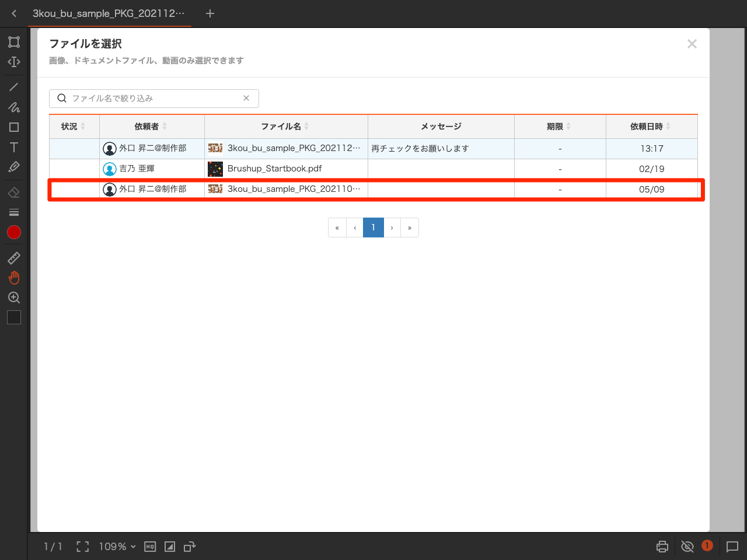This screenshot has height=560, width=747.
Task: Select the marker pen tool
Action: [x=13, y=167]
